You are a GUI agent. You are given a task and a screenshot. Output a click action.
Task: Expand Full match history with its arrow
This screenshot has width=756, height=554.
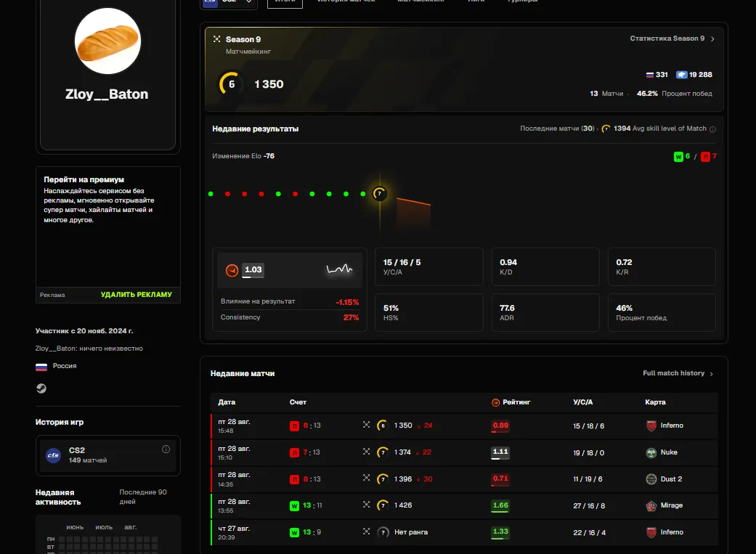click(712, 374)
